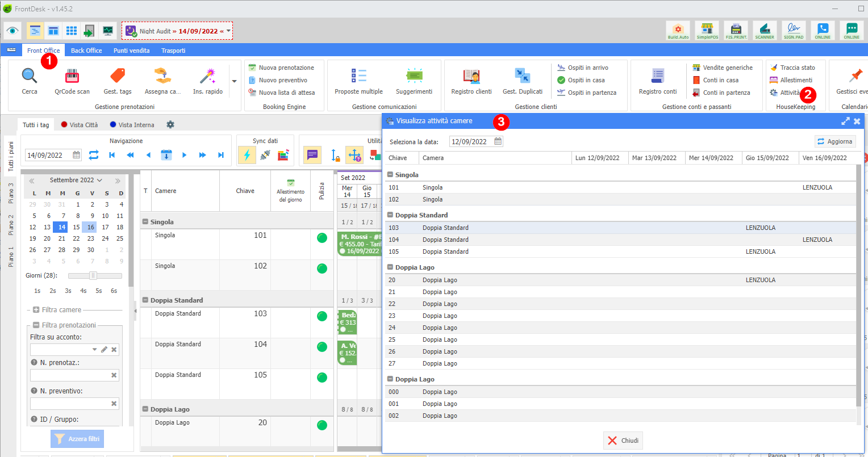This screenshot has height=457, width=868.
Task: Toggle cleaning status dot for room 105
Action: click(322, 378)
